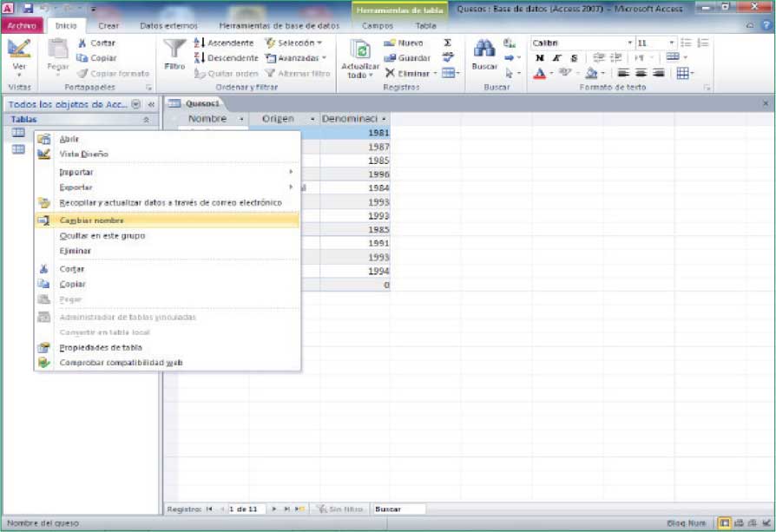Screen dimensions: 776x532
Task: Sort records with Ascendente
Action: click(224, 43)
